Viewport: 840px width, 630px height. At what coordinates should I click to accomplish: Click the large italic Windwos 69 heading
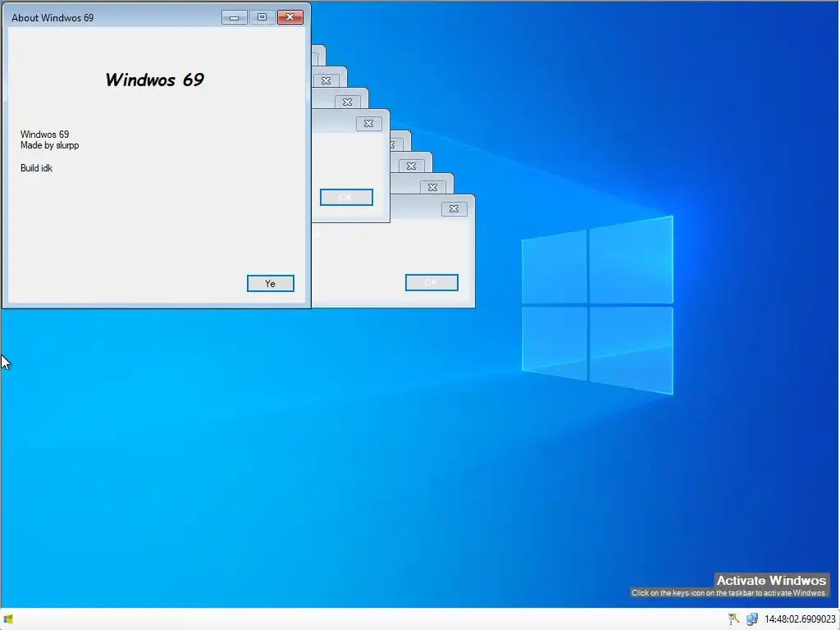coord(154,80)
